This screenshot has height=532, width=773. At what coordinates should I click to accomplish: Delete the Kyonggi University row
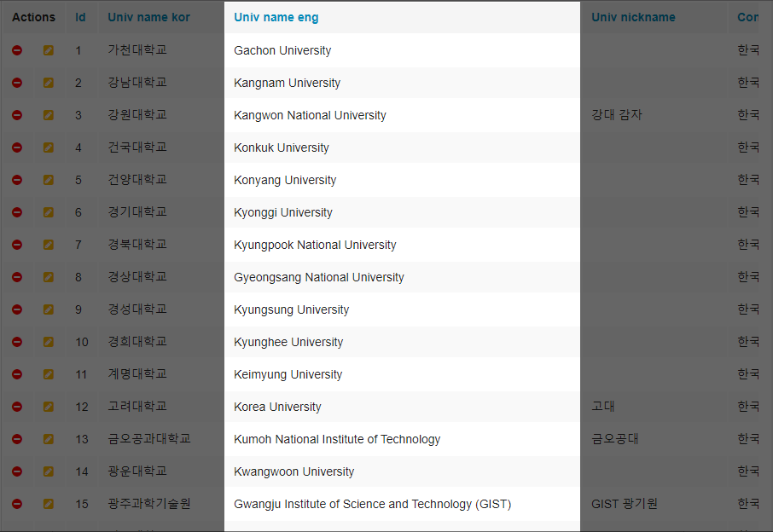pos(17,212)
